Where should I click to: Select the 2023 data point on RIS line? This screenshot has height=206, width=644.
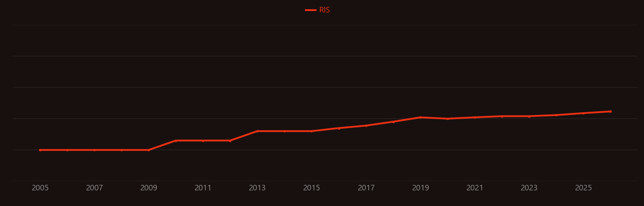[x=529, y=116]
